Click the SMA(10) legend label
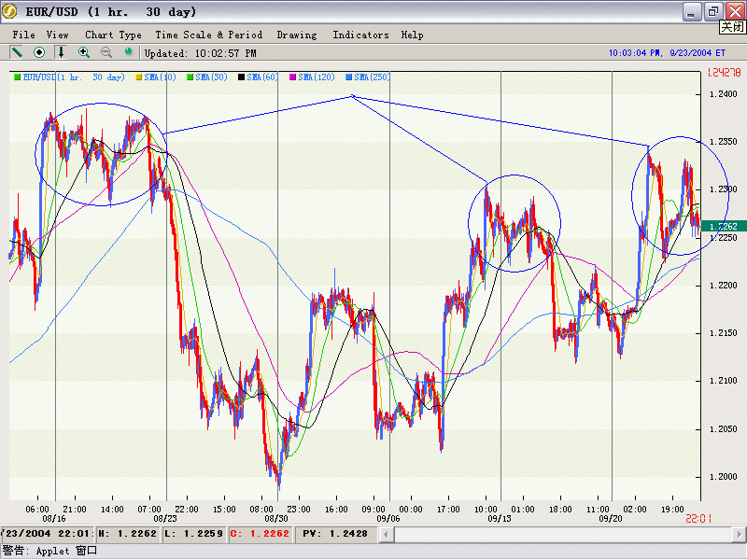 coord(160,77)
